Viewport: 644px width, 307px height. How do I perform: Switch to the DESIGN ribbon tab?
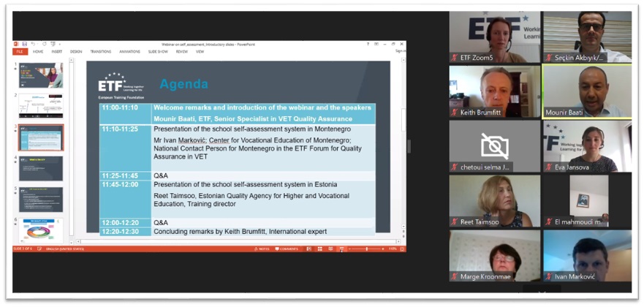pyautogui.click(x=76, y=52)
